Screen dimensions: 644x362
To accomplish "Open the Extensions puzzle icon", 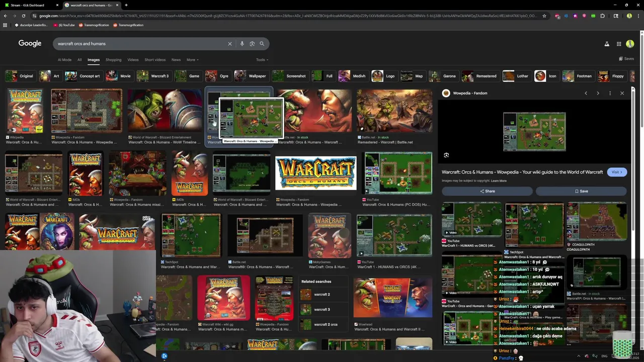I will (x=603, y=16).
